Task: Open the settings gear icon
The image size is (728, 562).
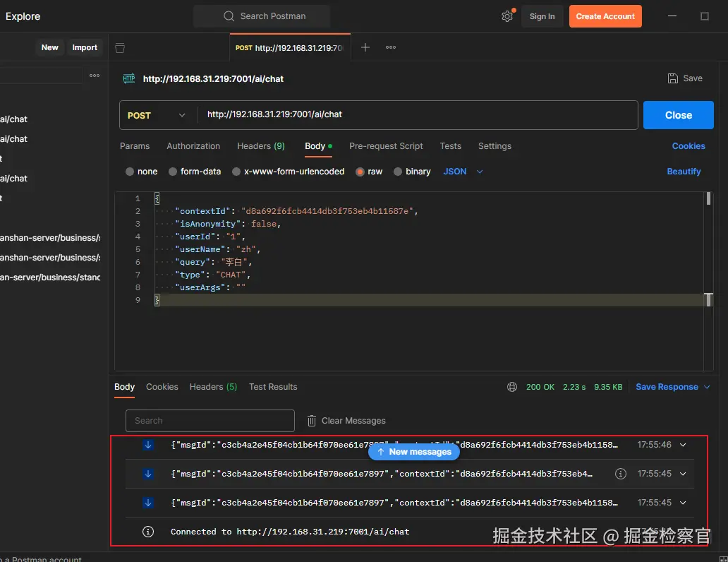Action: pos(507,16)
